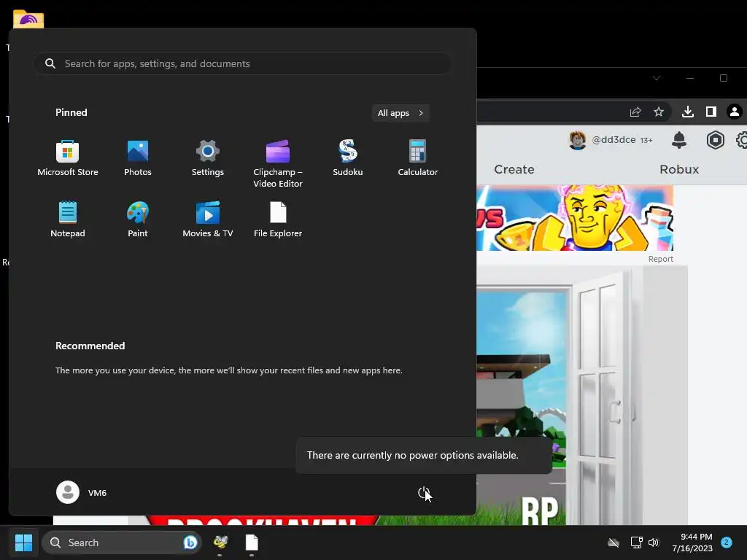The width and height of the screenshot is (747, 560).
Task: Click the Windows Start button
Action: tap(23, 542)
